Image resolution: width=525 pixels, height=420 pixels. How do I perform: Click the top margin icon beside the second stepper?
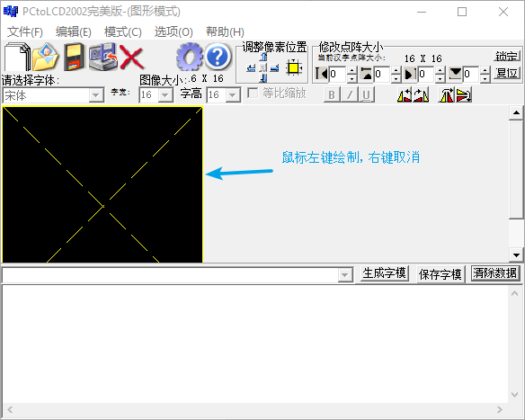366,74
